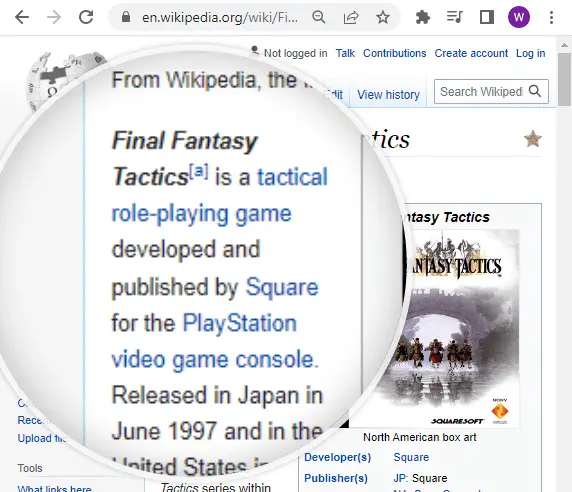Screen dimensions: 572x492
Task: Click the Tools sidebar heading
Action: pos(30,468)
